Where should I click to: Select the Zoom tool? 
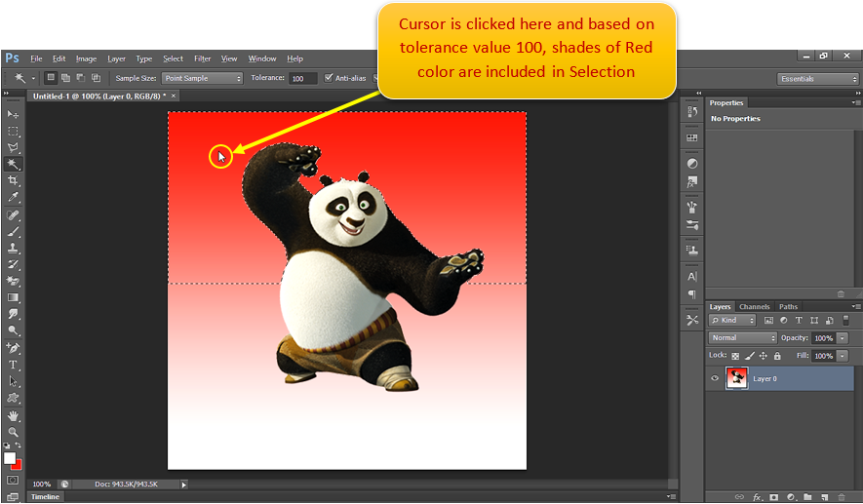(13, 432)
